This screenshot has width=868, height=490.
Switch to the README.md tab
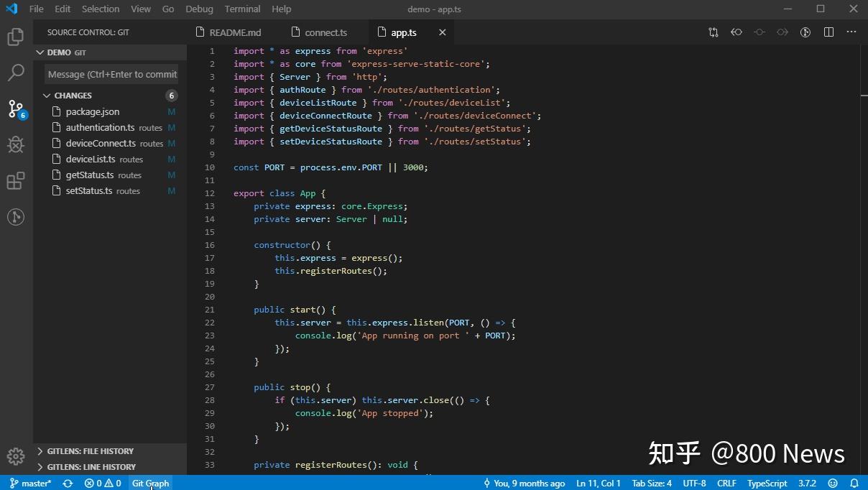click(234, 32)
